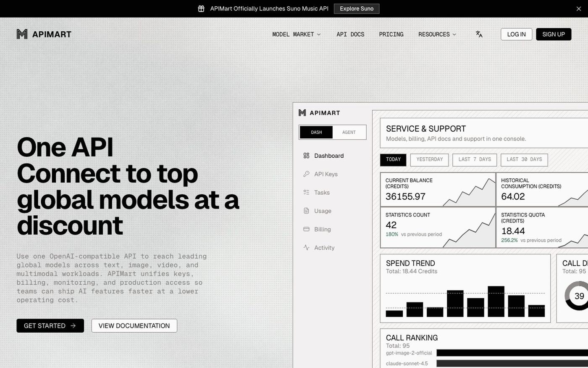Click the Sign Up button
Viewport: 588px width, 368px height.
click(x=554, y=34)
